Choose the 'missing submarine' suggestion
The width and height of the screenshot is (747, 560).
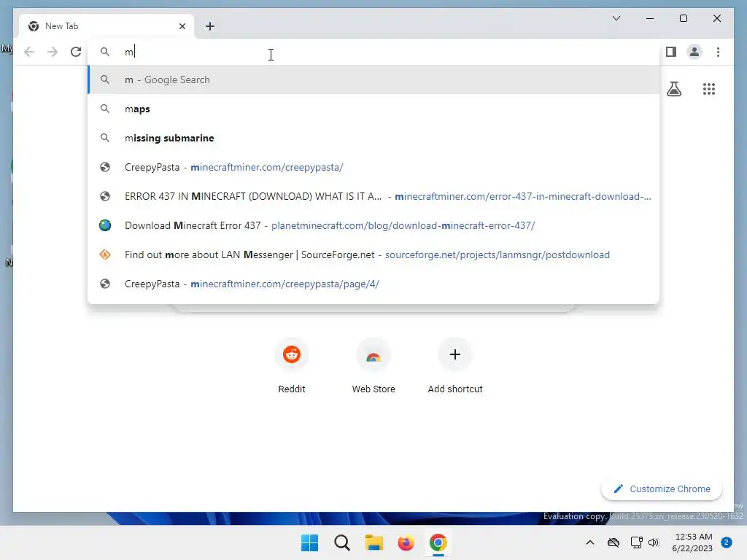pos(373,138)
